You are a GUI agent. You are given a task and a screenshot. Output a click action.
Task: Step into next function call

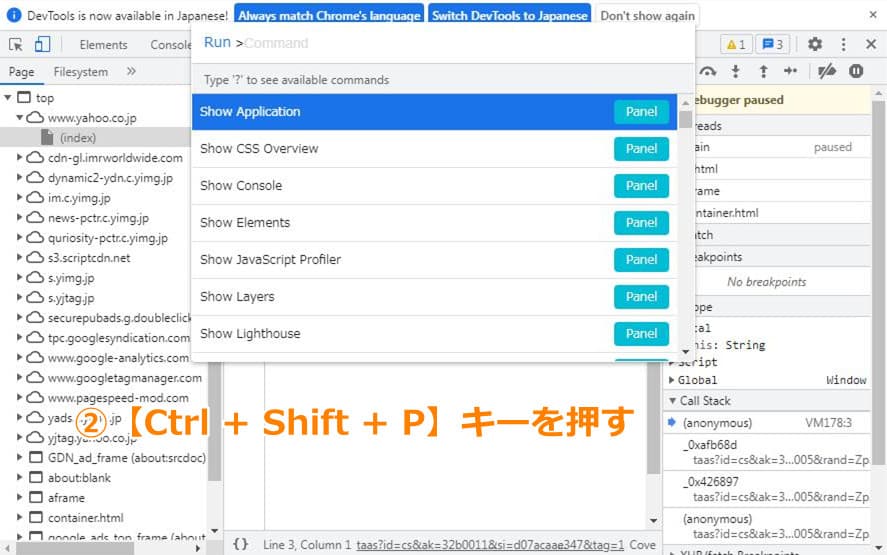tap(735, 71)
